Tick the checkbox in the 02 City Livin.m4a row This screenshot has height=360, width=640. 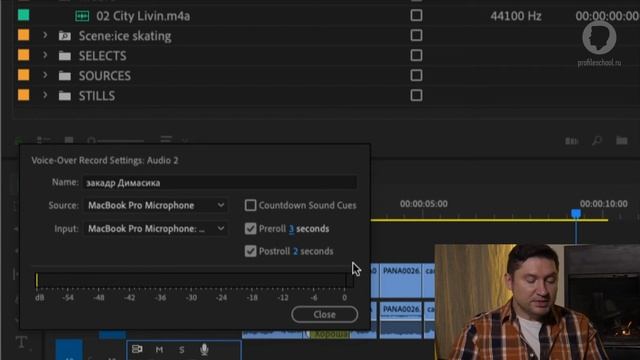tap(416, 15)
